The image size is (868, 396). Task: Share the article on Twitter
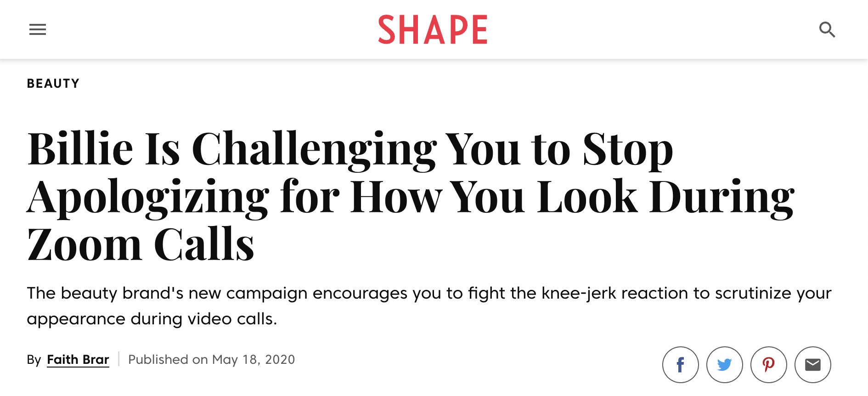point(724,365)
